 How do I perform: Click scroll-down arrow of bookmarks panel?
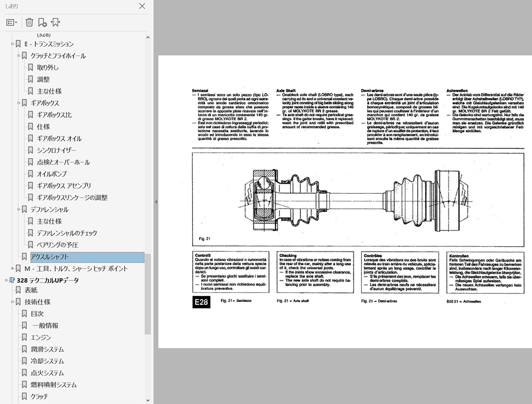[x=148, y=400]
